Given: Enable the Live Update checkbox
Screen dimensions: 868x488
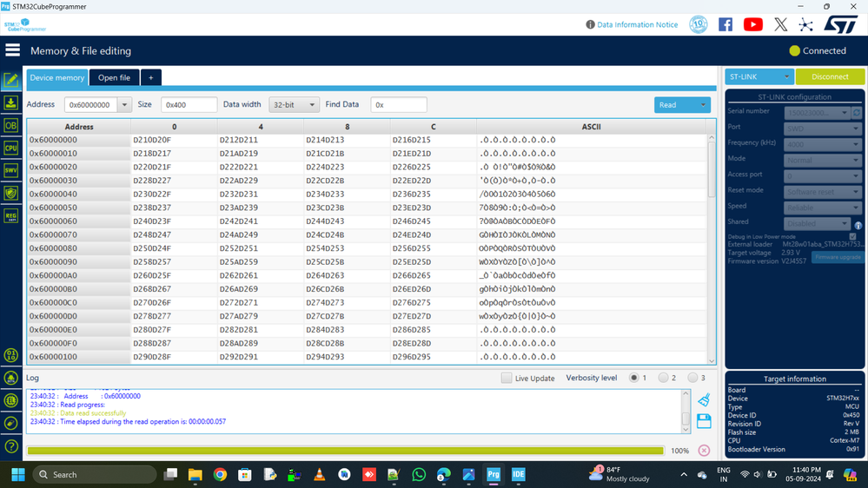Looking at the screenshot, I should coord(506,378).
